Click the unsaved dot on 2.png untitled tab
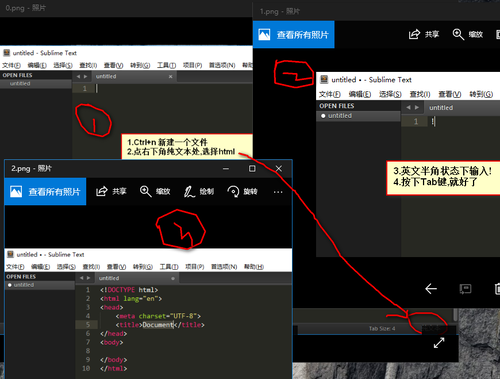The width and height of the screenshot is (500, 379). pos(173,278)
